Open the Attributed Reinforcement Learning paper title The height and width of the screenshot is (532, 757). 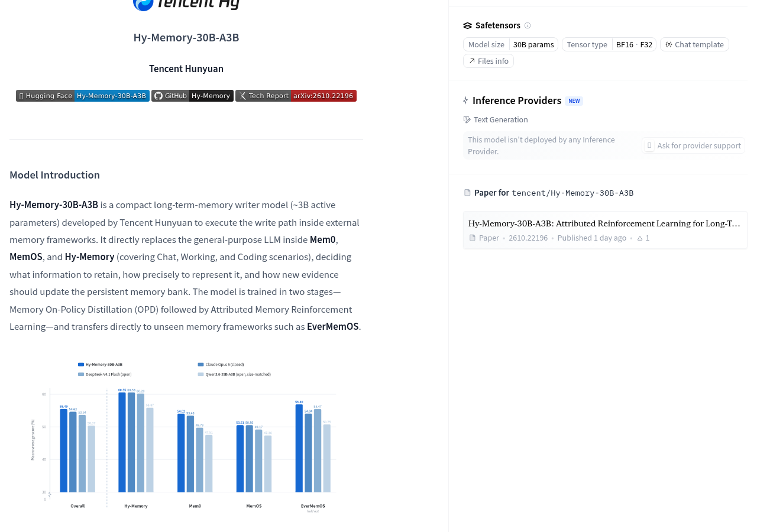pyautogui.click(x=604, y=223)
